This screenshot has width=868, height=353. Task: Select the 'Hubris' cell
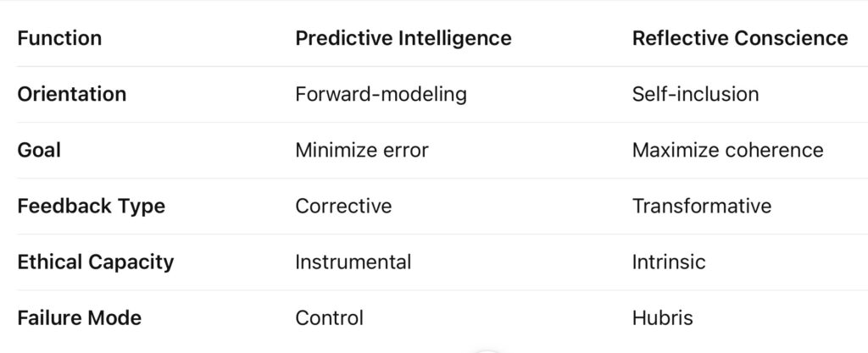[x=662, y=317]
